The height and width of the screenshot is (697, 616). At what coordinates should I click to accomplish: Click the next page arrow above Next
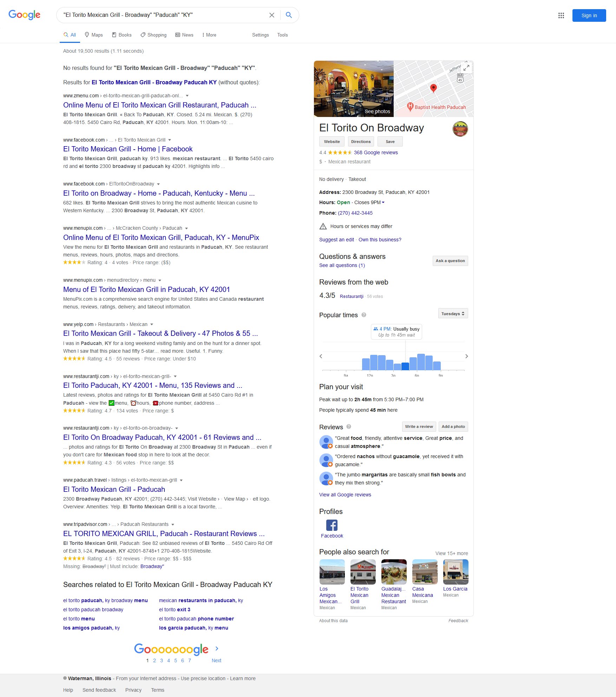[217, 649]
